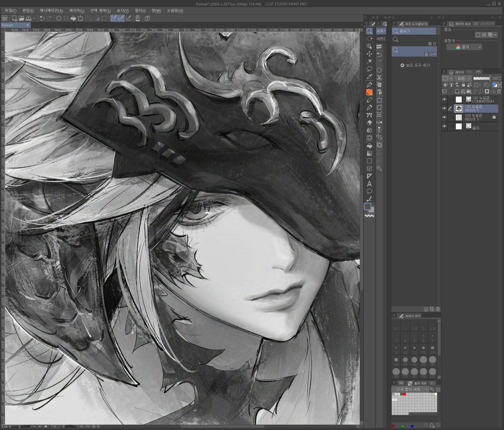The height and width of the screenshot is (430, 504).
Task: Delete the layer using the trash icon
Action: click(499, 91)
